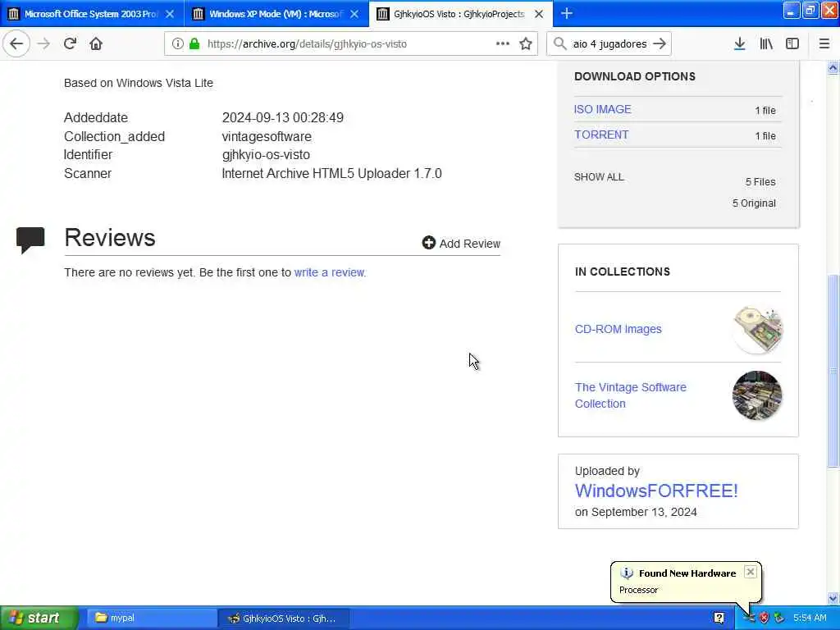Click the Reviews speech bubble icon
This screenshot has width=840, height=630.
(30, 240)
